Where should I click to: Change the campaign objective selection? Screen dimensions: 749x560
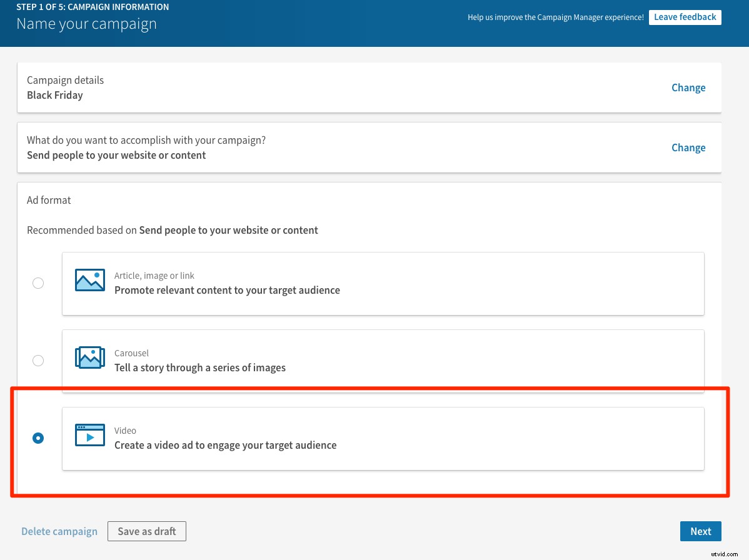688,147
